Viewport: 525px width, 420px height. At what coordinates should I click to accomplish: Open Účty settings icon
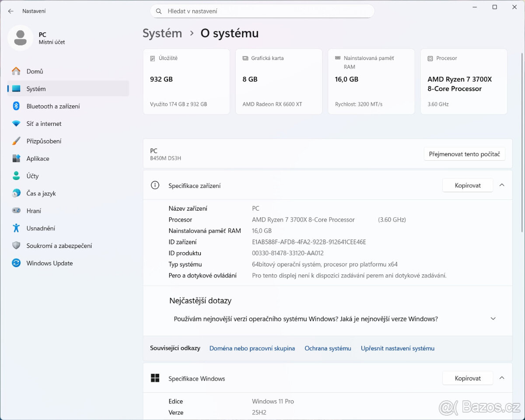click(16, 176)
